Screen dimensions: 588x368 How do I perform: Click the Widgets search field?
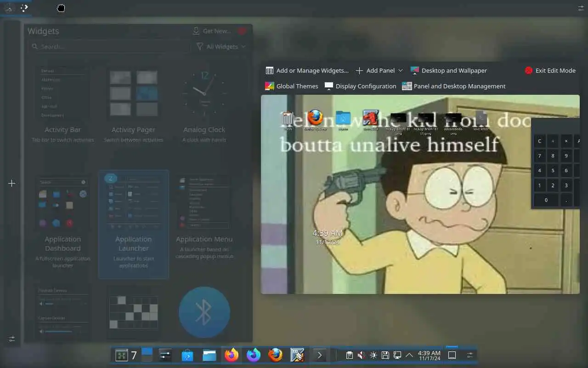coord(109,46)
